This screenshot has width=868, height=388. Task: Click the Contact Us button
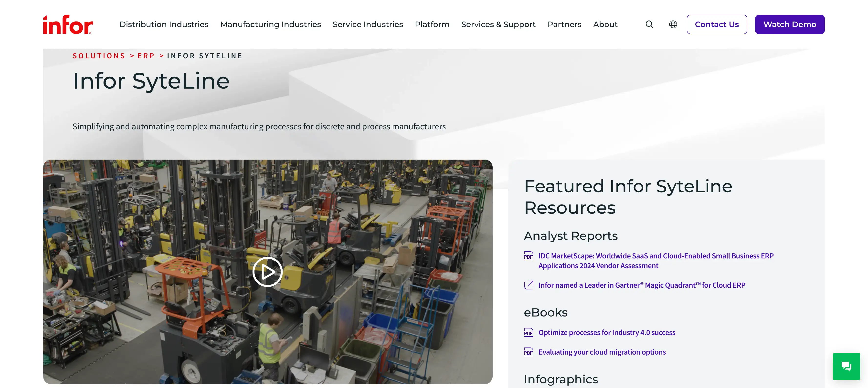point(717,25)
